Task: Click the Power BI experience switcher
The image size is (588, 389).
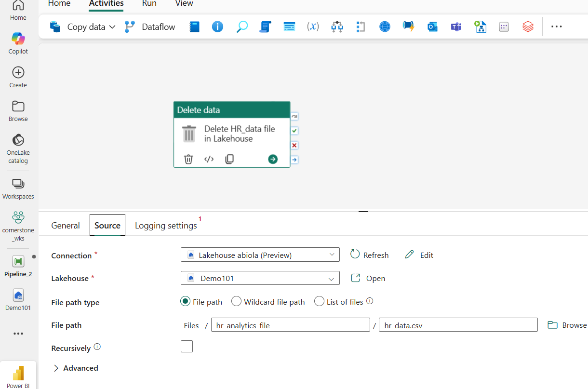Action: [18, 376]
